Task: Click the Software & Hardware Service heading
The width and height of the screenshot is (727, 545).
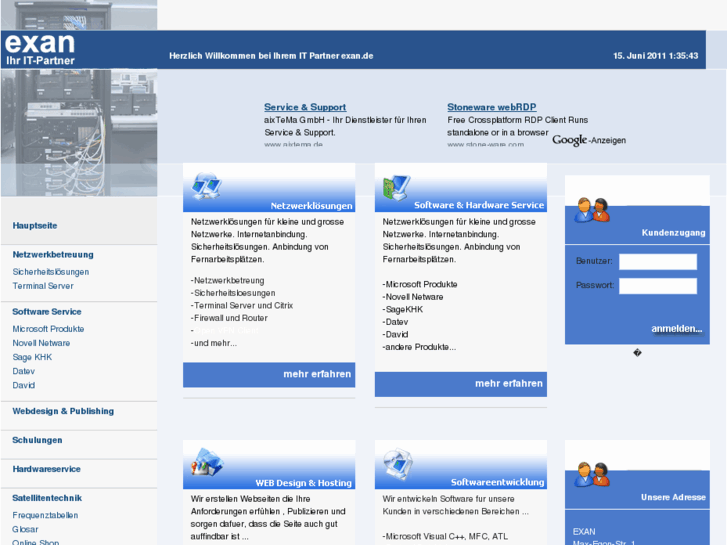Action: 479,205
